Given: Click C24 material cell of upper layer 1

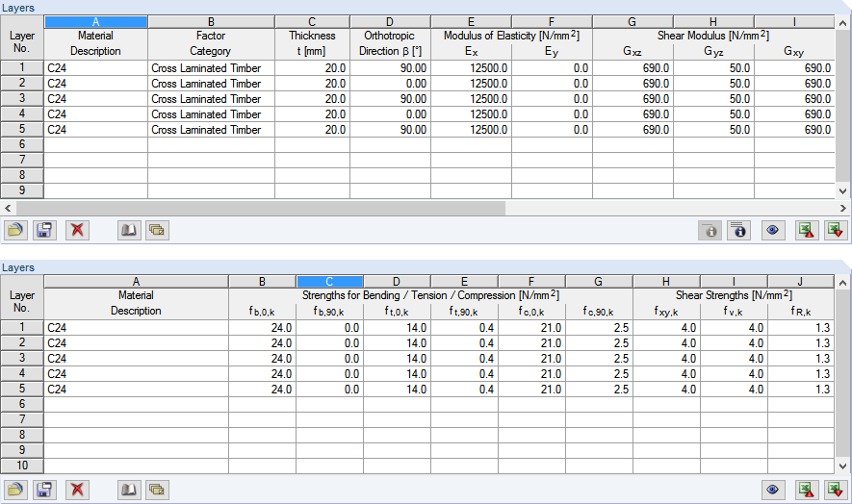Looking at the screenshot, I should 95,68.
